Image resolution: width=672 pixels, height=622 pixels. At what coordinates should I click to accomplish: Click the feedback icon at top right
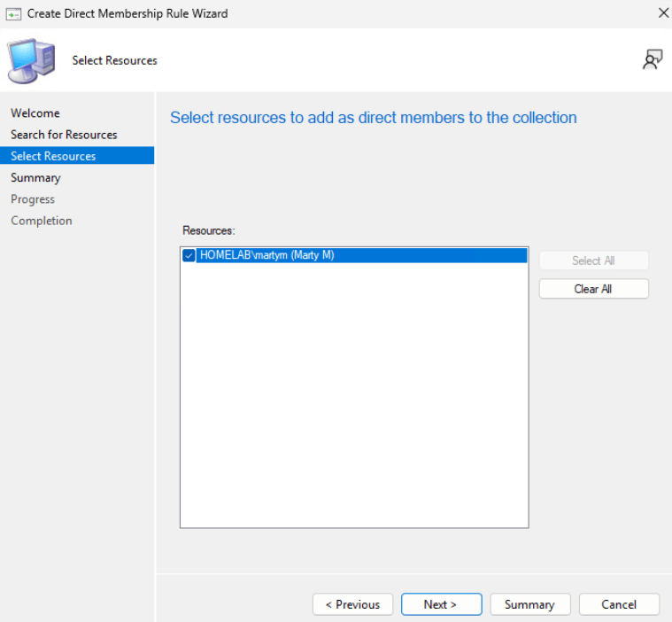(x=653, y=59)
